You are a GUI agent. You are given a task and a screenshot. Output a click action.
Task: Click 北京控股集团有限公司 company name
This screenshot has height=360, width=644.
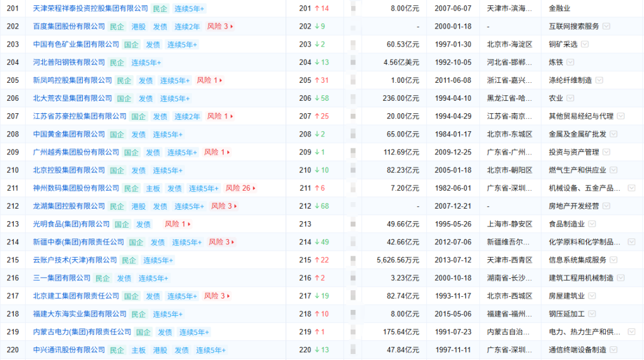click(x=69, y=170)
